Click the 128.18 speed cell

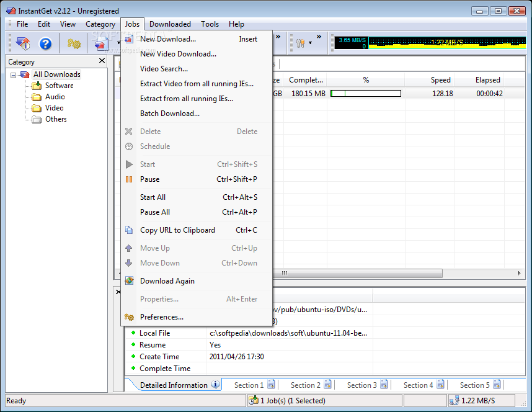(x=430, y=94)
